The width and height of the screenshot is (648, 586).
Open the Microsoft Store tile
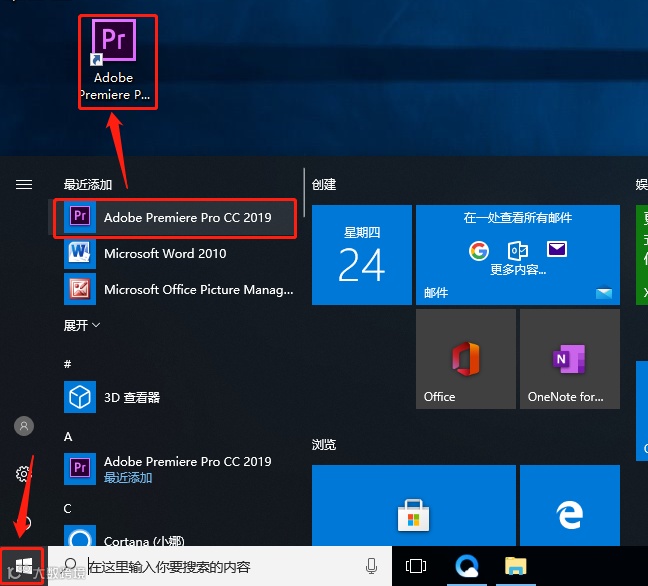coord(414,505)
